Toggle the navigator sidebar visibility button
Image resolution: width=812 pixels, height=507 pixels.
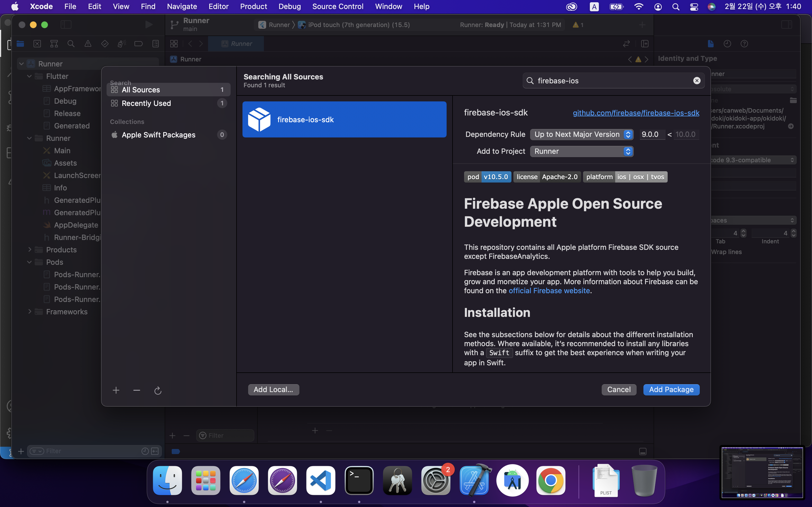pyautogui.click(x=66, y=25)
